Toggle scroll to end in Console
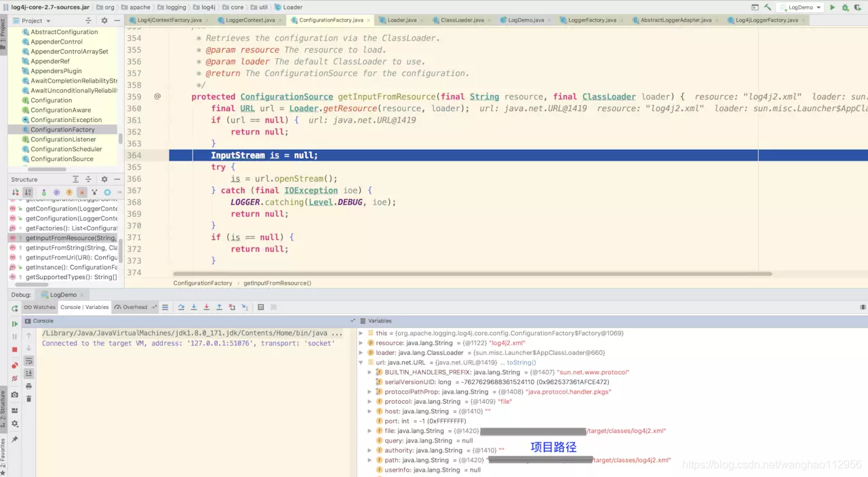The image size is (868, 477). (x=28, y=373)
